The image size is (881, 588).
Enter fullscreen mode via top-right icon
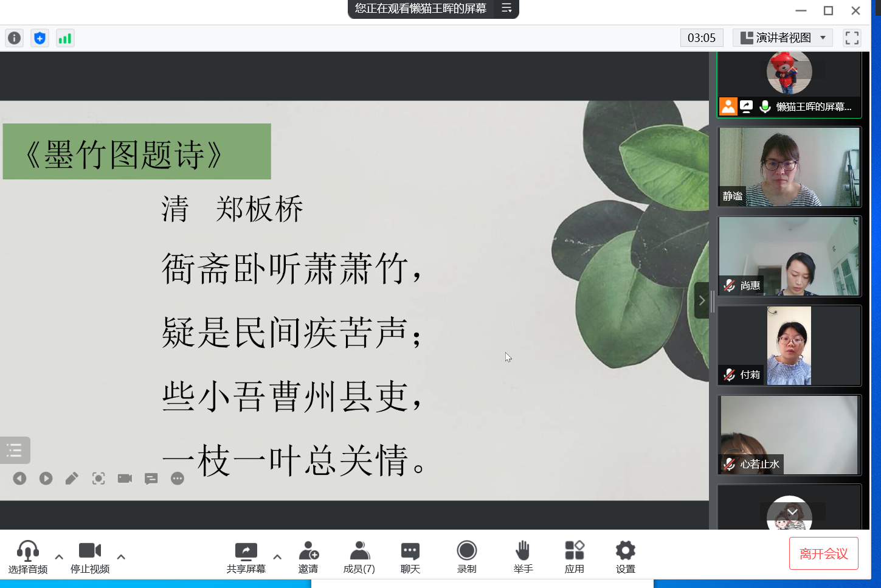click(x=852, y=38)
